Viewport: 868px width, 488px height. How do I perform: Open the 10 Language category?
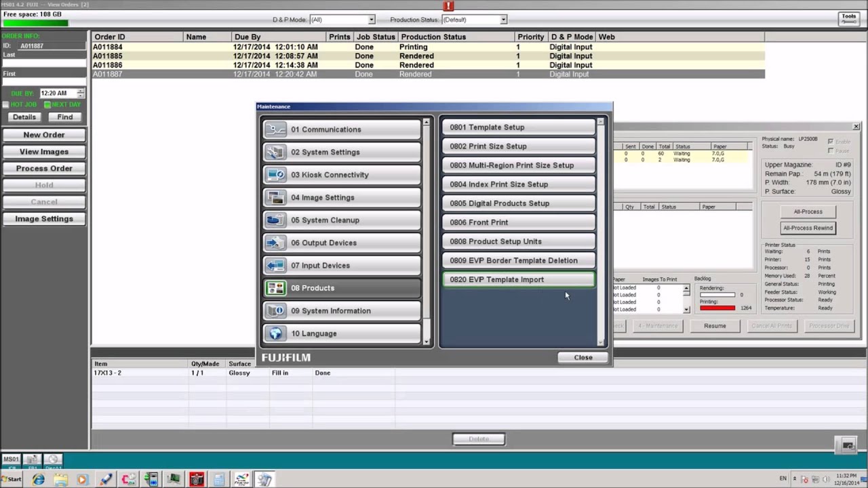coord(342,333)
